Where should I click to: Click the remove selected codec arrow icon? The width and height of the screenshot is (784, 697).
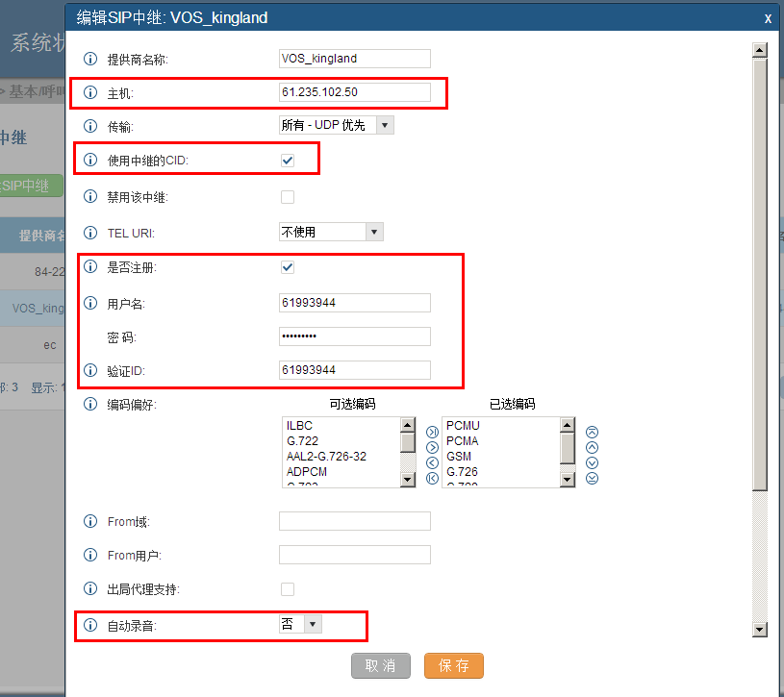point(432,462)
